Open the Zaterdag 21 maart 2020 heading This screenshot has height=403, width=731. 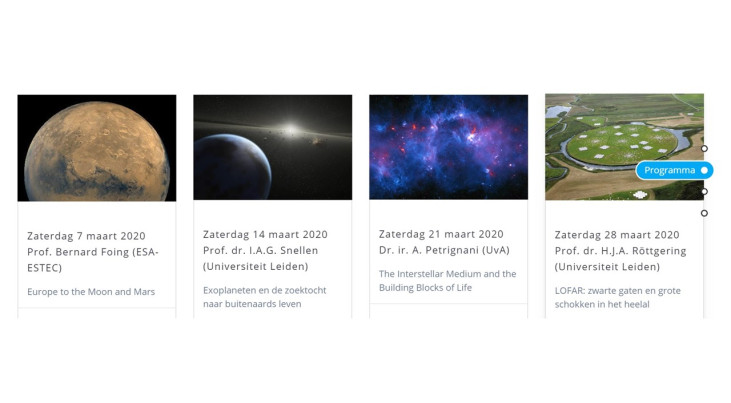point(441,234)
